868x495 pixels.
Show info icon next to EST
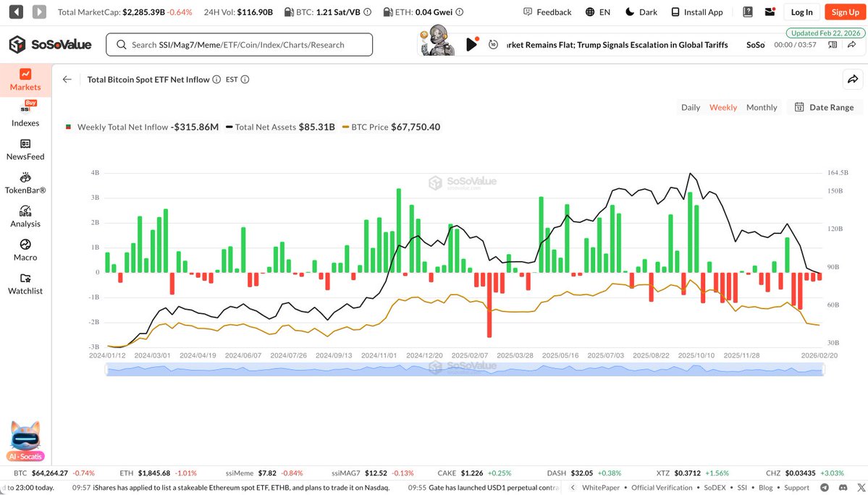click(x=245, y=79)
